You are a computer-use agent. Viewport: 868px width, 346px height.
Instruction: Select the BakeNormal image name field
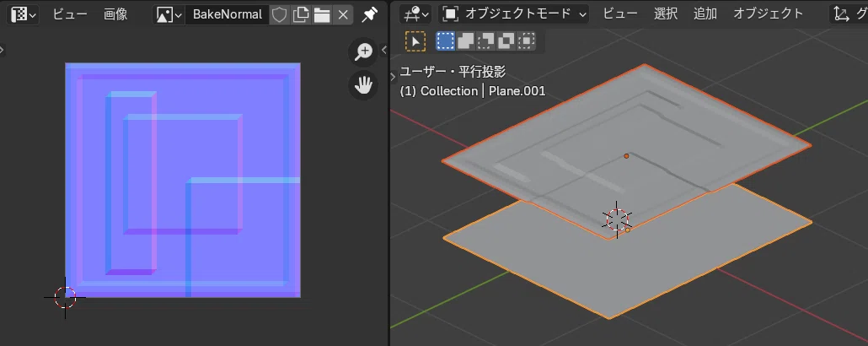tap(227, 14)
